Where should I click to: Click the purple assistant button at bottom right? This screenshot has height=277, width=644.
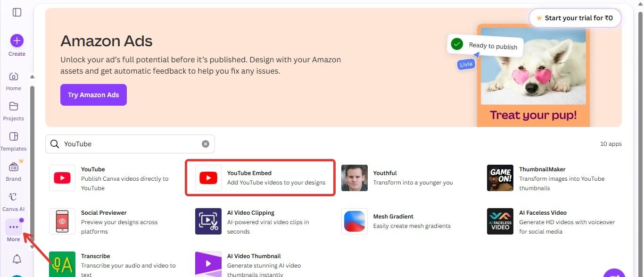pyautogui.click(x=614, y=273)
